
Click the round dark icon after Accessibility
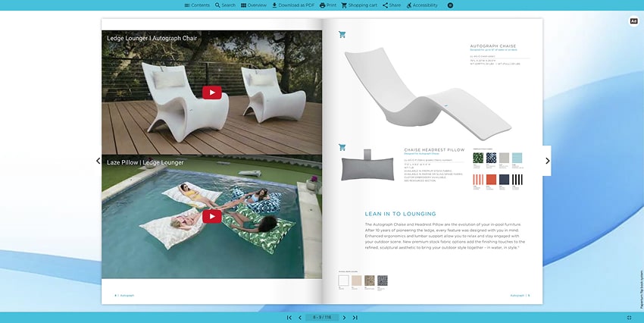[x=450, y=5]
